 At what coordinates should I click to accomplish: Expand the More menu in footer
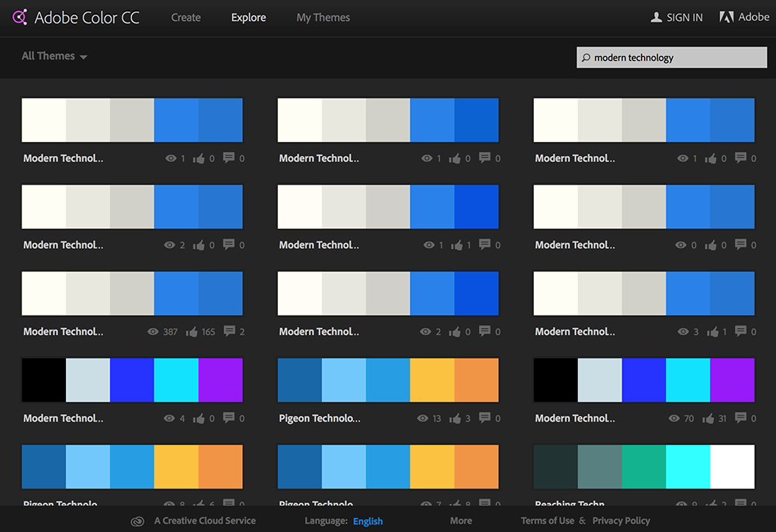[x=461, y=520]
